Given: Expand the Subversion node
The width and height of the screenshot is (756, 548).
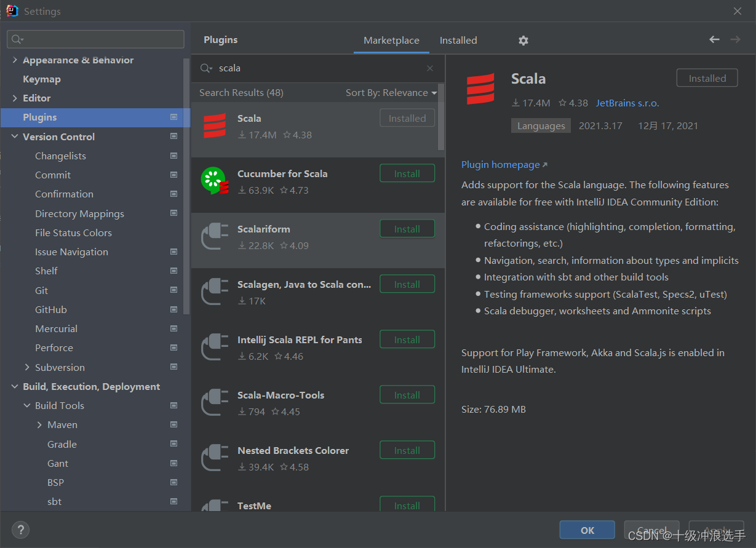Looking at the screenshot, I should coord(27,367).
